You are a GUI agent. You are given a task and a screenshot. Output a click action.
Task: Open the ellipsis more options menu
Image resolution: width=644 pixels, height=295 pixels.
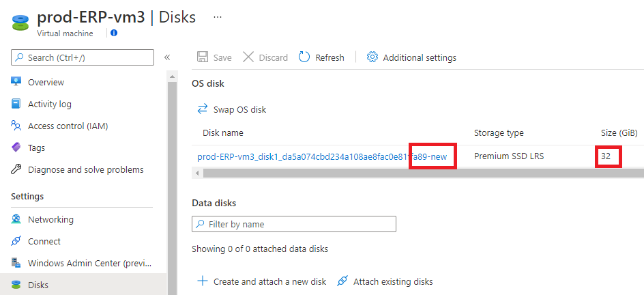pos(218,17)
